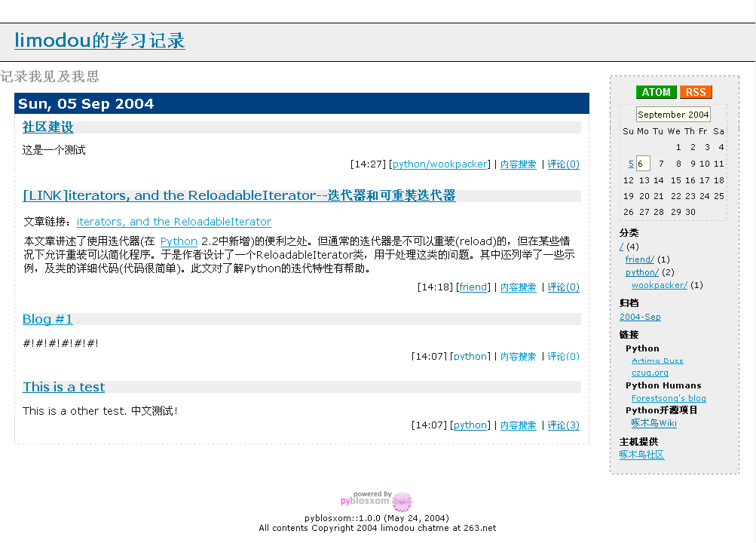Open the 啄木鸟社区 hosting link
The width and height of the screenshot is (756, 543).
coord(641,454)
